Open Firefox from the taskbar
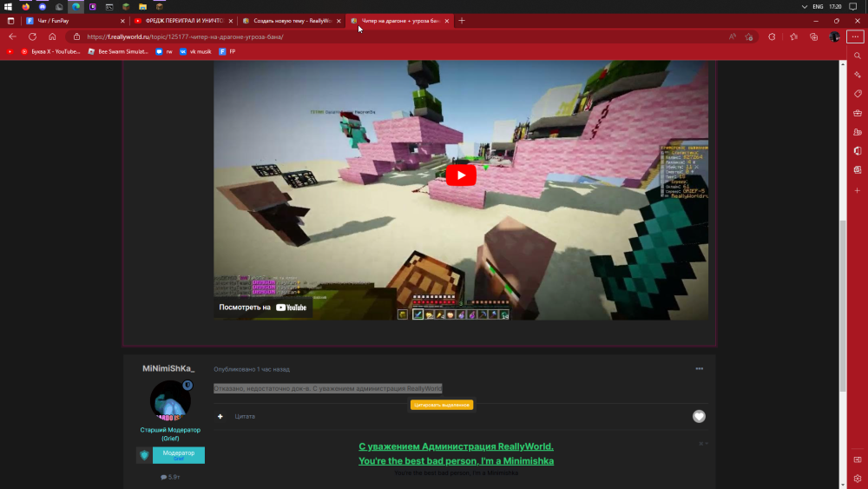The height and width of the screenshot is (489, 868). (x=25, y=7)
